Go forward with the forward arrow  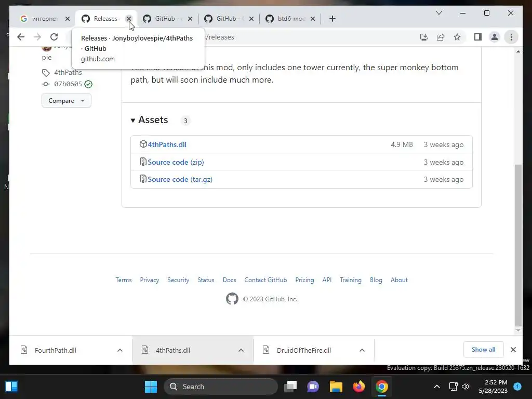(x=37, y=37)
